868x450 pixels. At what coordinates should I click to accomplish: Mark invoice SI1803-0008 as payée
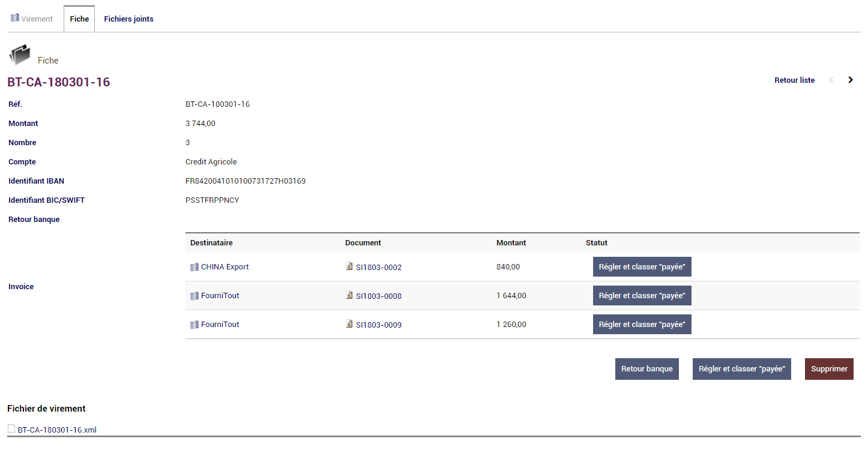[x=642, y=296]
